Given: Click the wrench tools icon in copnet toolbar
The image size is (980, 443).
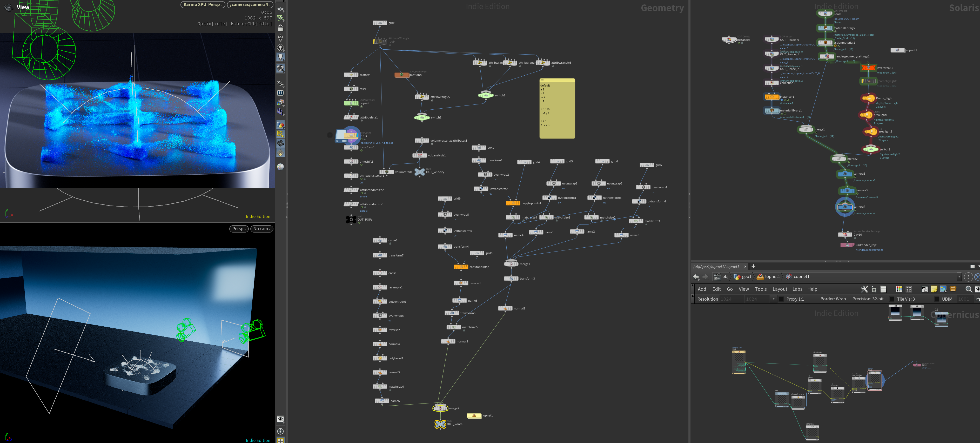Looking at the screenshot, I should tap(864, 289).
